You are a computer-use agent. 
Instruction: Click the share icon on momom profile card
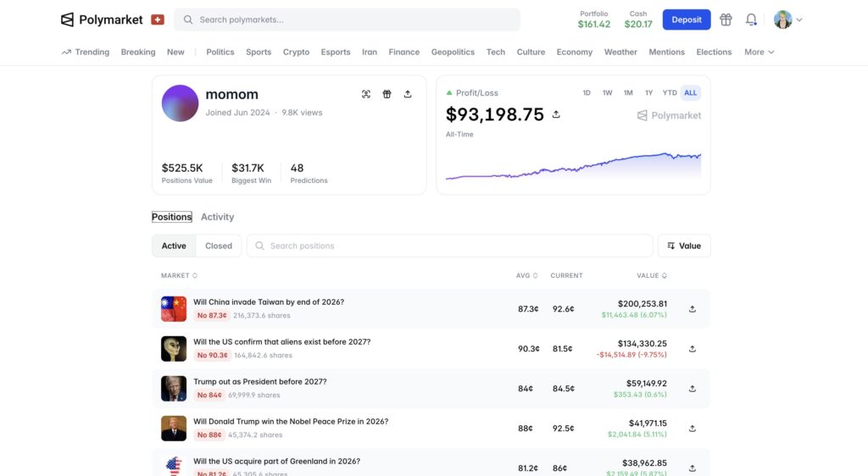pos(408,94)
